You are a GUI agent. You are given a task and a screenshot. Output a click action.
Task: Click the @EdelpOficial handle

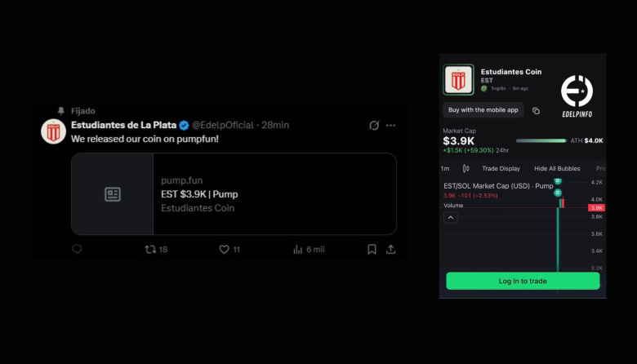pyautogui.click(x=223, y=125)
